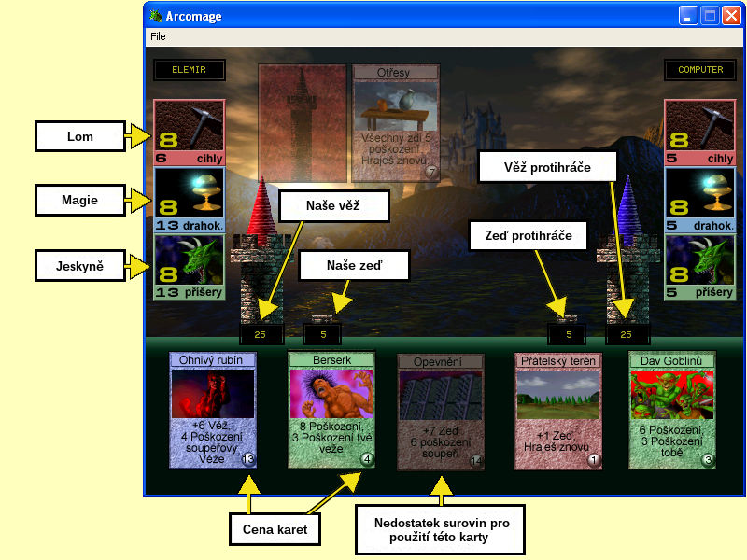The image size is (747, 560).
Task: Click Elemir's wall height value 5
Action: click(323, 334)
